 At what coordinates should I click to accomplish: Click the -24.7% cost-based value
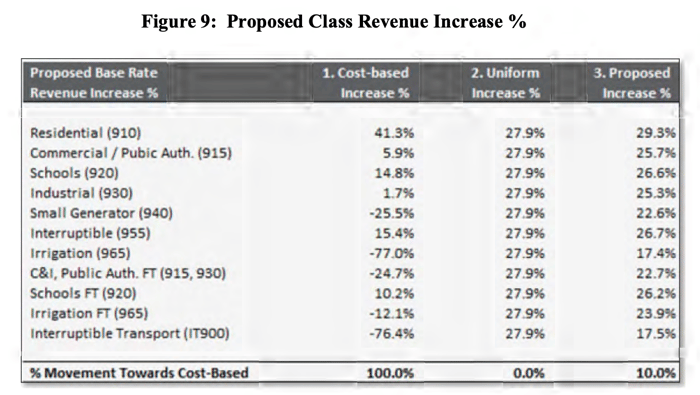pos(392,274)
